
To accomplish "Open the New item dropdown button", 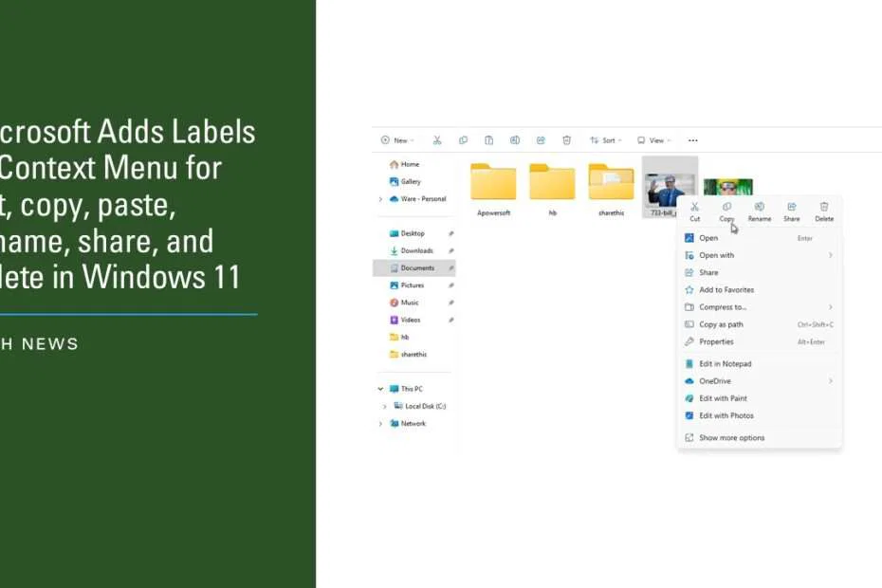I will 397,139.
